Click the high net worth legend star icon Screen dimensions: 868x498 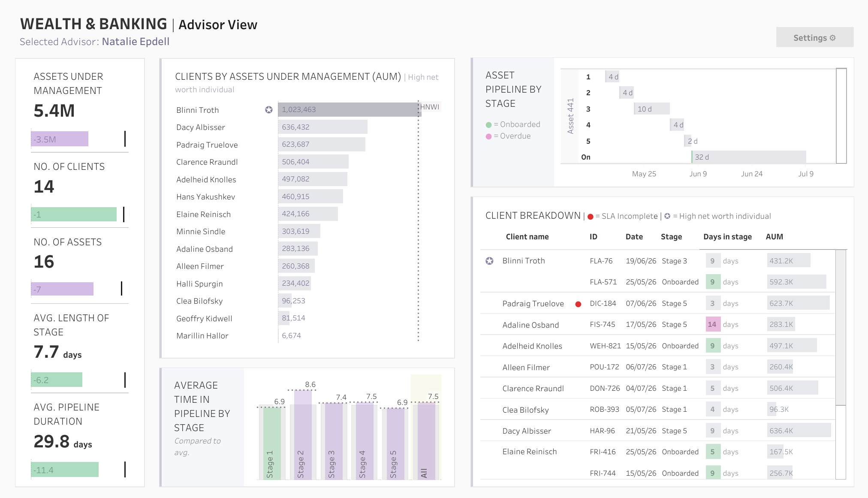667,216
